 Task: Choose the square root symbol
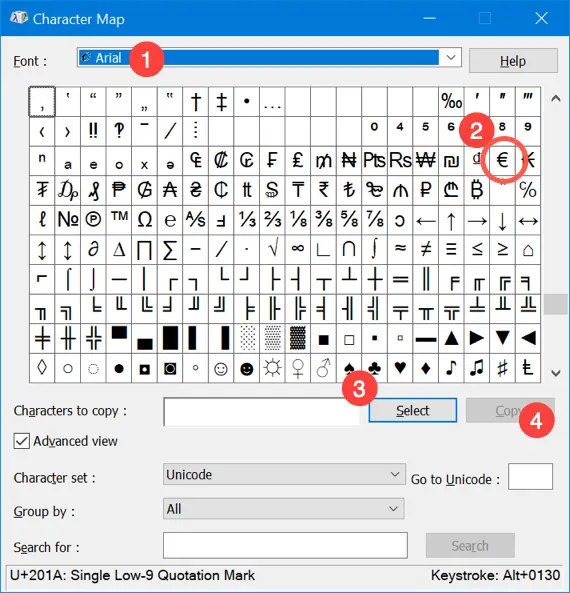pos(272,249)
